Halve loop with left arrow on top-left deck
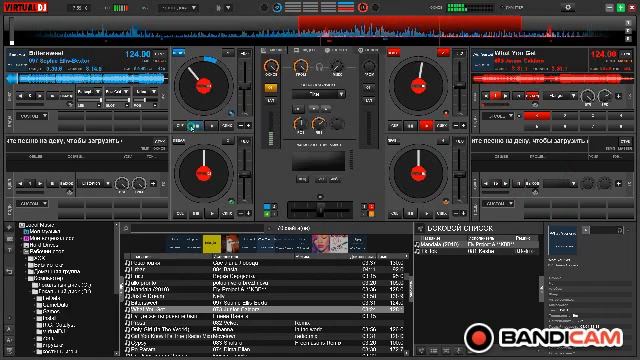This screenshot has height=360, width=640. pyautogui.click(x=21, y=96)
